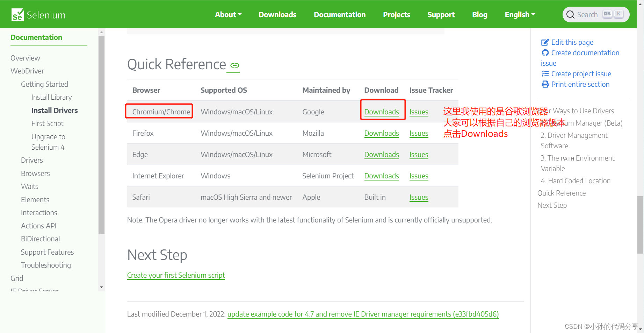Image resolution: width=644 pixels, height=333 pixels.
Task: Click the Chromium/Chrome Downloads link
Action: click(382, 112)
